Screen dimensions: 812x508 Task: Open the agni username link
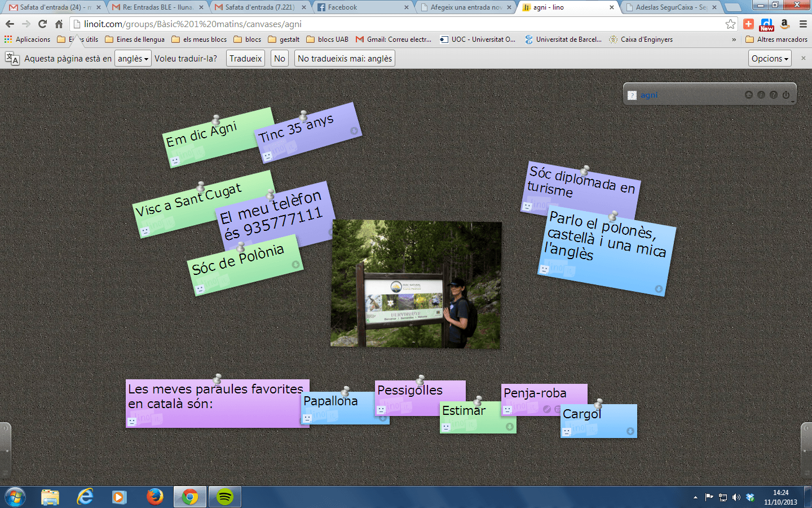[649, 95]
